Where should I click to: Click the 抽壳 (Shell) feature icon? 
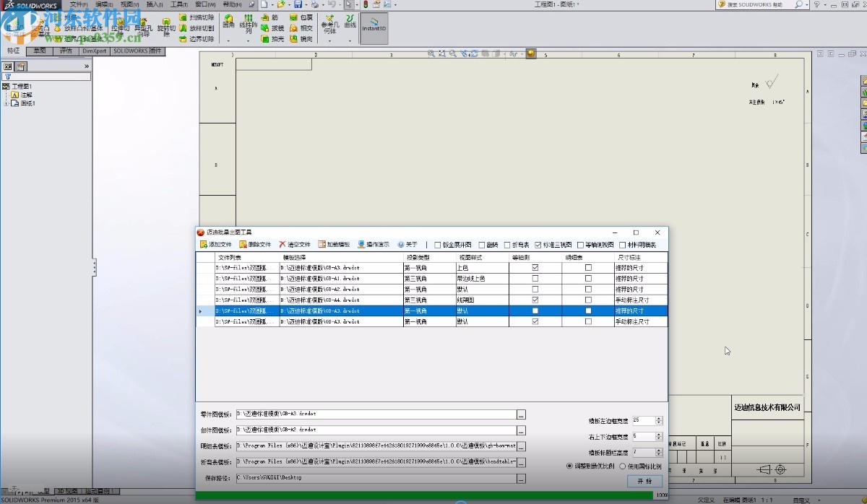pyautogui.click(x=264, y=39)
